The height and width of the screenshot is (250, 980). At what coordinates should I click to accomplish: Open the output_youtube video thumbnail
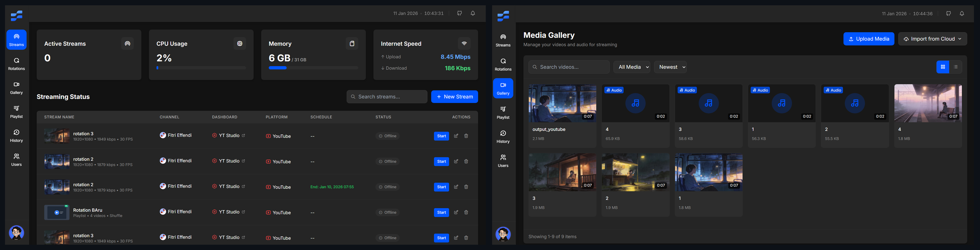(562, 103)
